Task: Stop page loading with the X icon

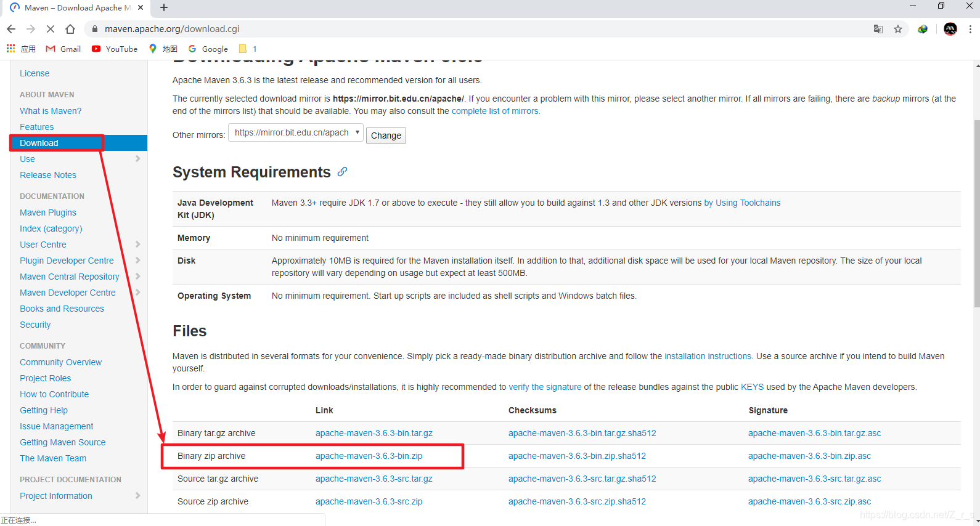Action: pos(51,29)
